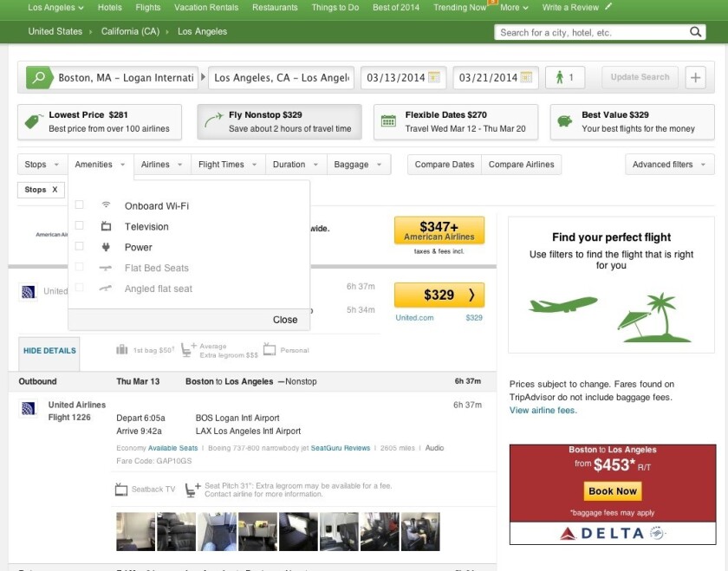728x571 pixels.
Task: Click the green search magnifier icon beside Boston
Action: tap(38, 77)
